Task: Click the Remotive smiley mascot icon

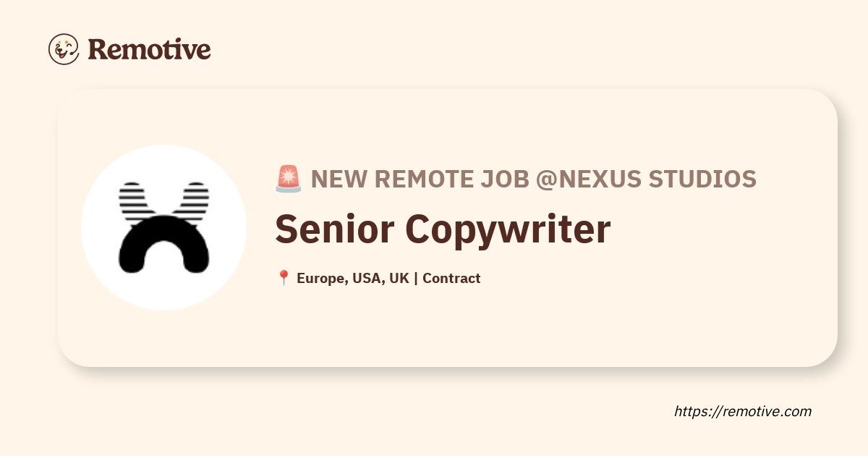Action: [x=64, y=49]
